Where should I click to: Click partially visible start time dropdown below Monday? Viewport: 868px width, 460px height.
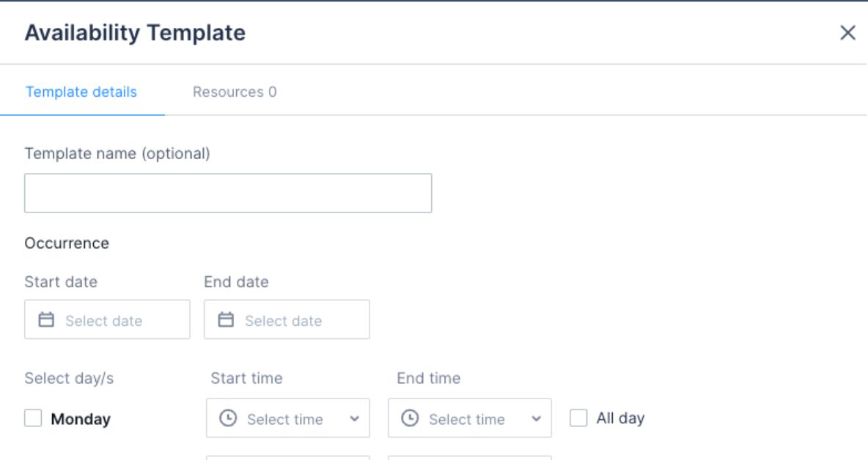pyautogui.click(x=288, y=458)
